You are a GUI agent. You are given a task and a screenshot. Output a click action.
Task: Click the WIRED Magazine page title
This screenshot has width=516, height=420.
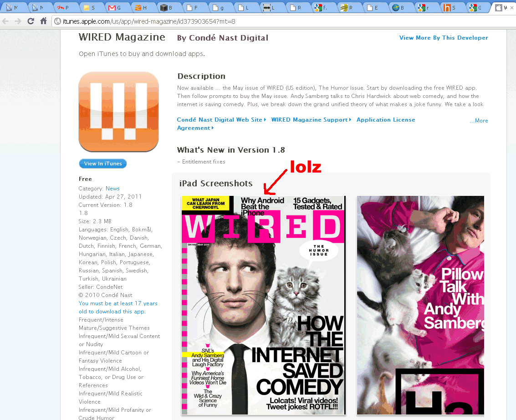point(122,37)
